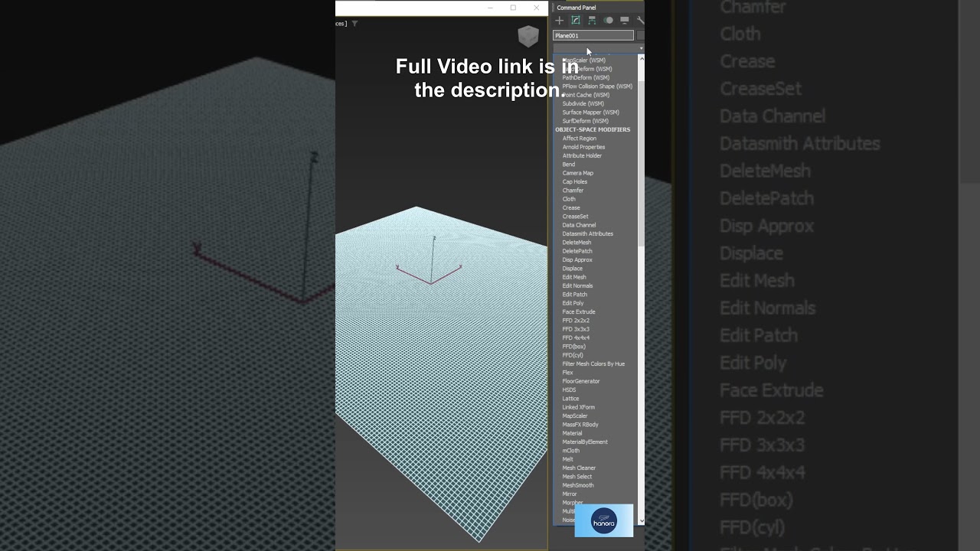Select the DeleteMesh modifier
This screenshot has height=551, width=980.
[x=577, y=243]
